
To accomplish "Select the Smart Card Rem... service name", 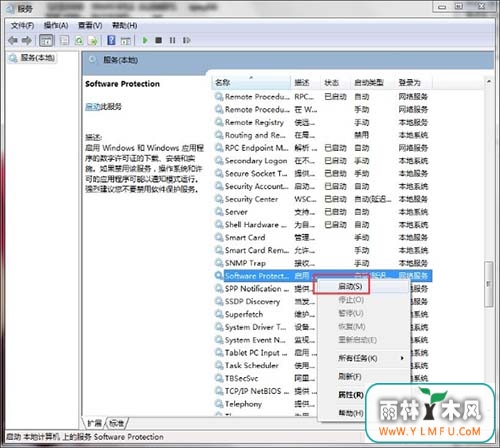I will (257, 250).
